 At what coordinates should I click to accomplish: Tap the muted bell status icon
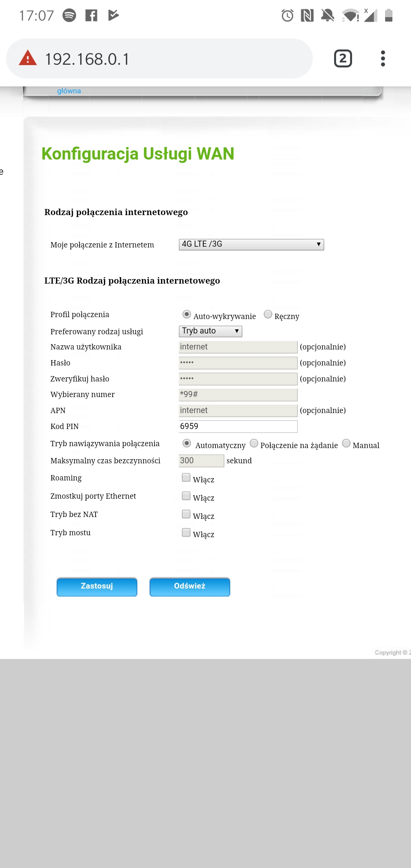click(x=327, y=15)
